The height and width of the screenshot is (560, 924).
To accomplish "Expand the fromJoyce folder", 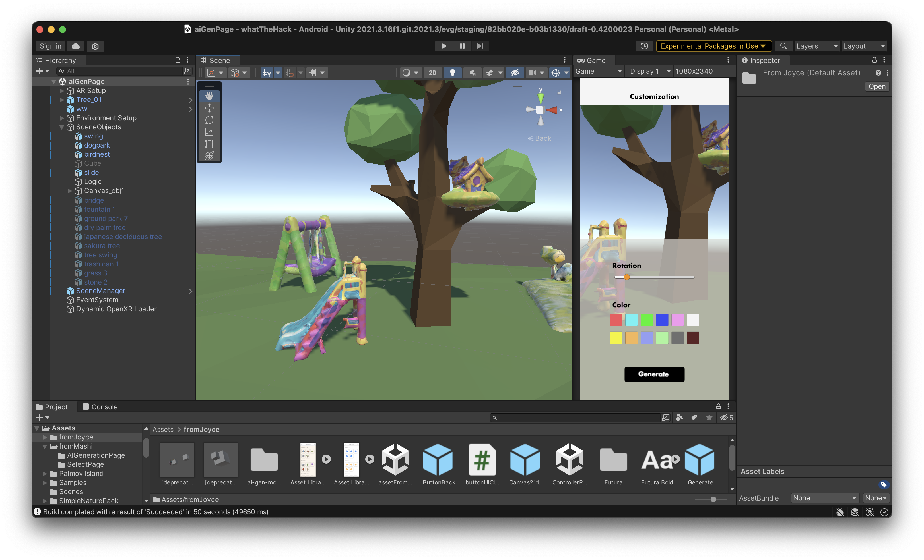I will point(45,437).
